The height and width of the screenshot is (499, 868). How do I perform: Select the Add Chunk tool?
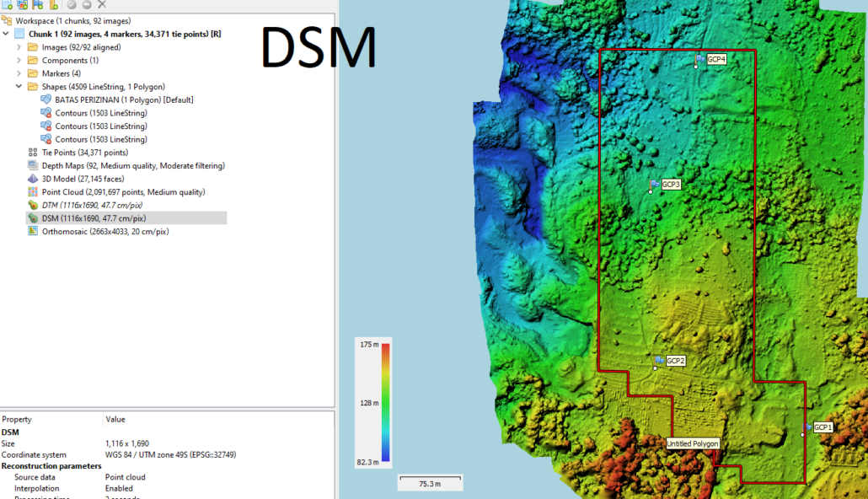(7, 5)
